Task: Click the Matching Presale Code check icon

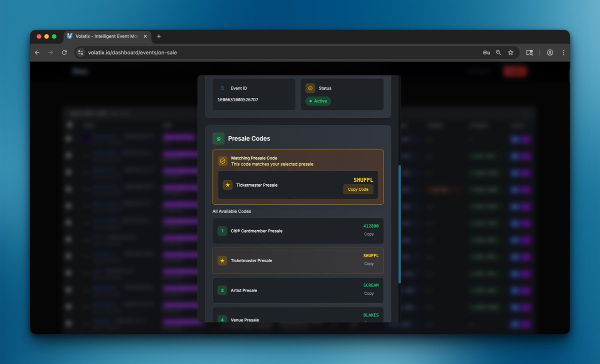Action: 222,161
